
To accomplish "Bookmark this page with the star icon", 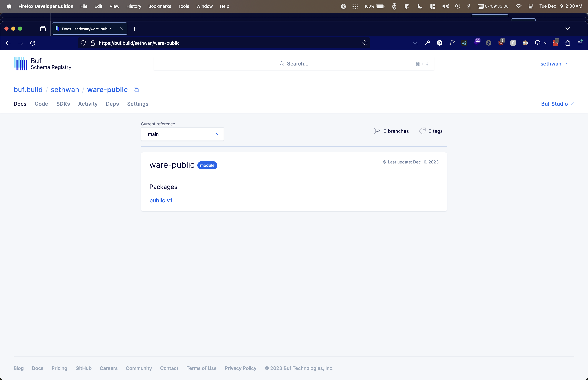I will (364, 43).
